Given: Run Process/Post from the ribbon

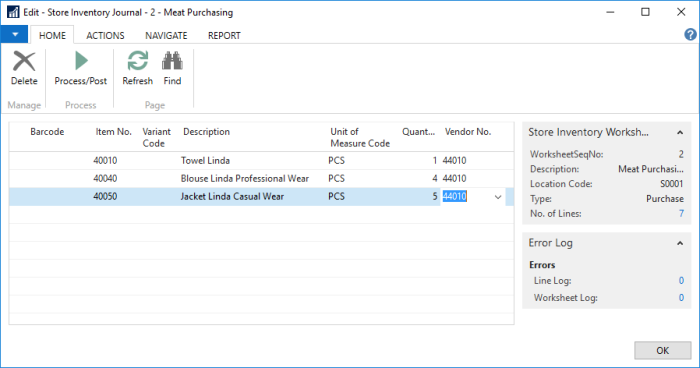Looking at the screenshot, I should (x=81, y=68).
